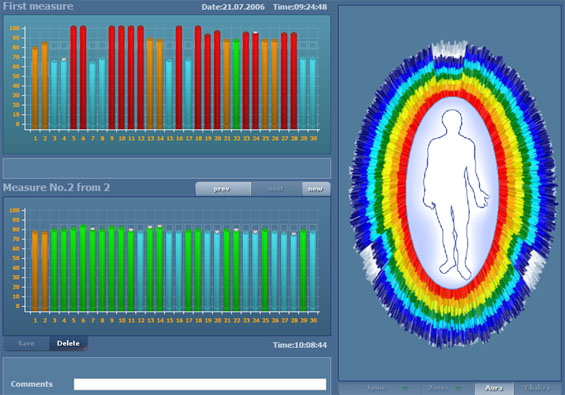Select the Spine tab label
565x395 pixels.
[x=376, y=388]
